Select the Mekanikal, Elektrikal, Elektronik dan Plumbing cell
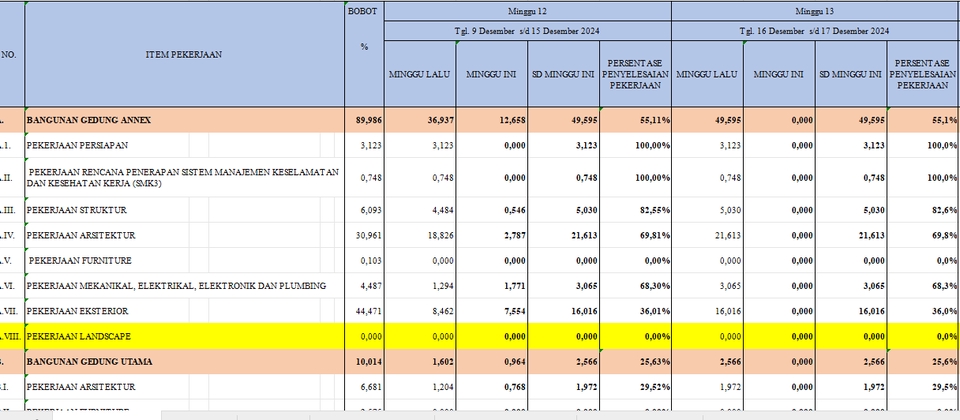Image resolution: width=960 pixels, height=420 pixels. pyautogui.click(x=183, y=286)
